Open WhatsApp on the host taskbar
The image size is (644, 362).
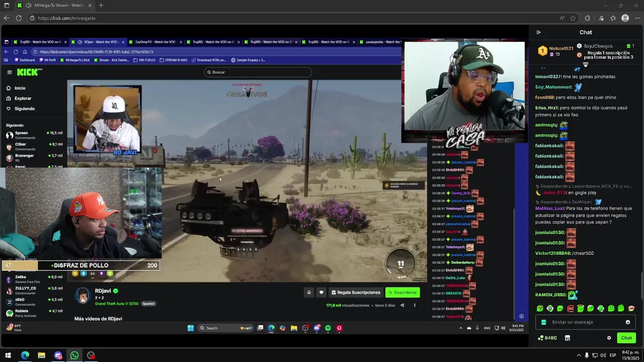click(x=74, y=355)
